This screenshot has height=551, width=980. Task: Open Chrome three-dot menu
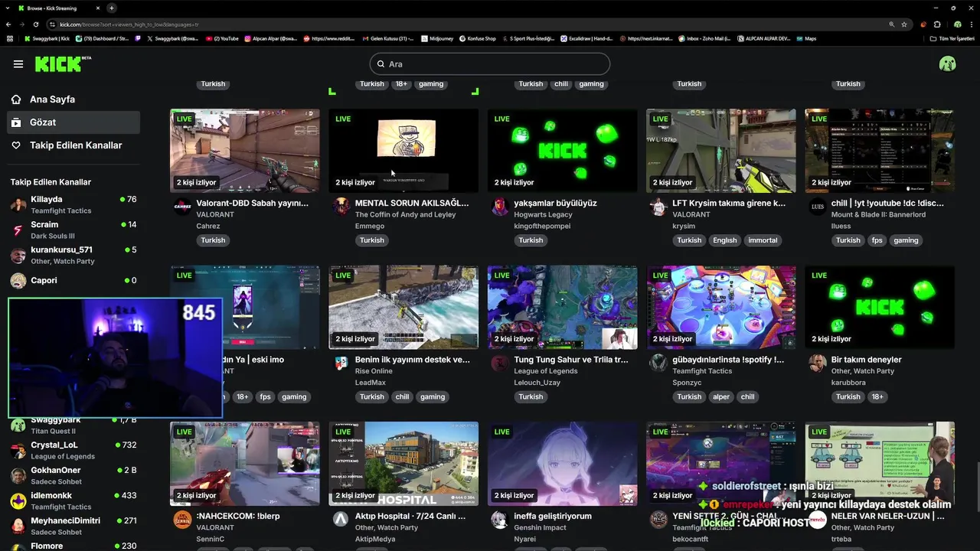tap(970, 24)
